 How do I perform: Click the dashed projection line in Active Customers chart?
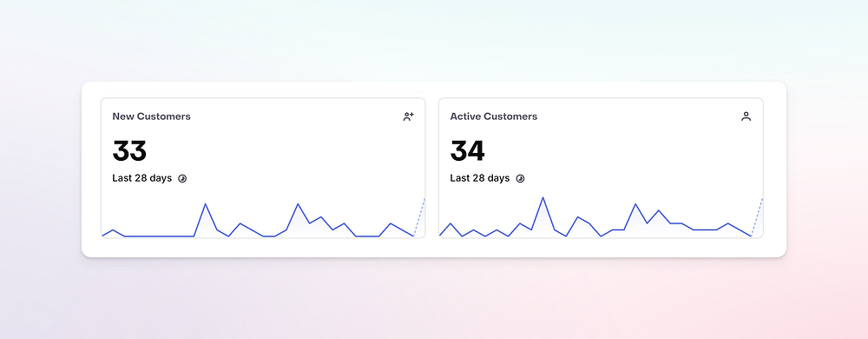(757, 217)
